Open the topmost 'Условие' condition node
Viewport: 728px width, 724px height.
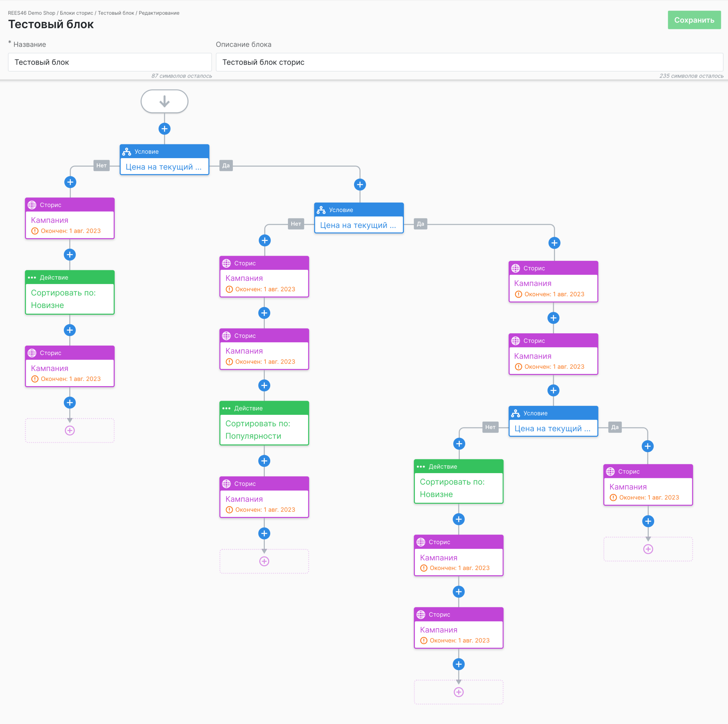[x=164, y=160]
